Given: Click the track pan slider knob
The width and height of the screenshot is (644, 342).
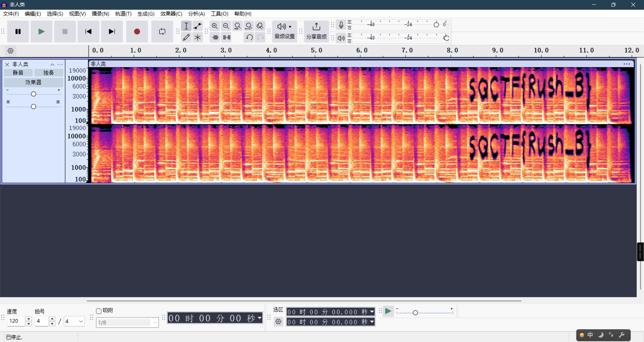Looking at the screenshot, I should pos(34,107).
